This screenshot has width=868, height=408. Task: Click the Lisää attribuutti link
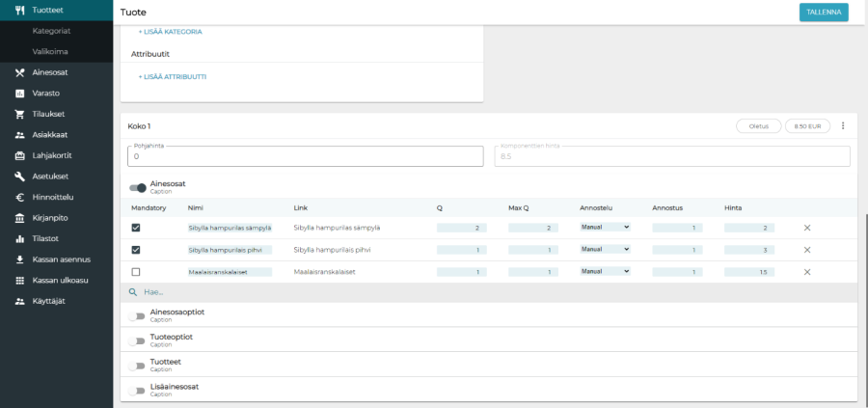(172, 76)
